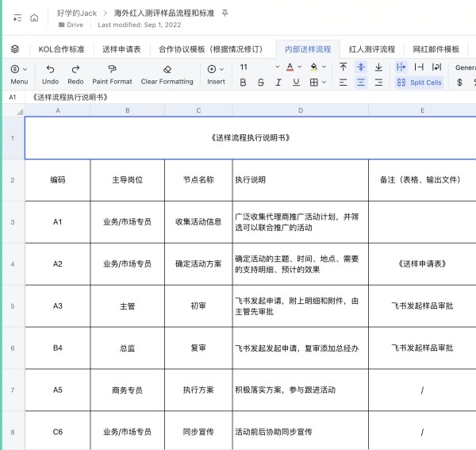Select text wrap mode icon
The width and height of the screenshot is (476, 450).
(x=436, y=67)
